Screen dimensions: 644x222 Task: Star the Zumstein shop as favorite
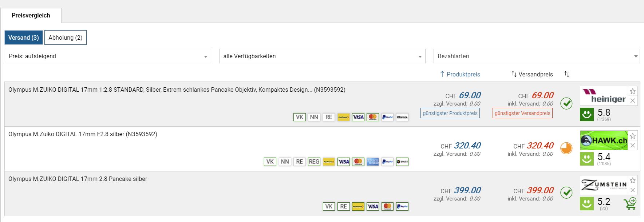point(633,181)
